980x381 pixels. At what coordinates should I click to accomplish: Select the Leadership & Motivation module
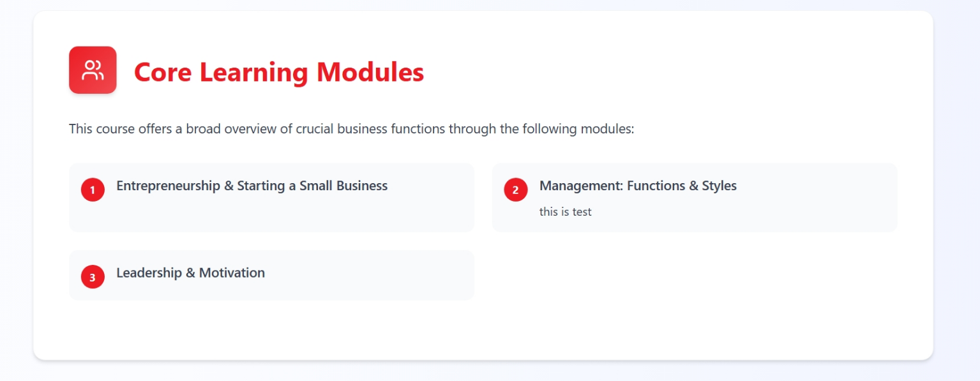(x=190, y=273)
